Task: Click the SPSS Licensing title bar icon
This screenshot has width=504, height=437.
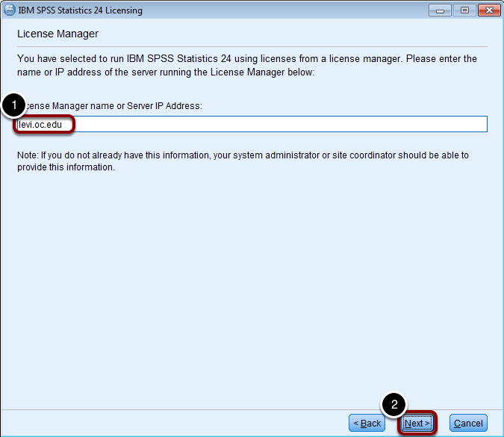Action: 9,10
